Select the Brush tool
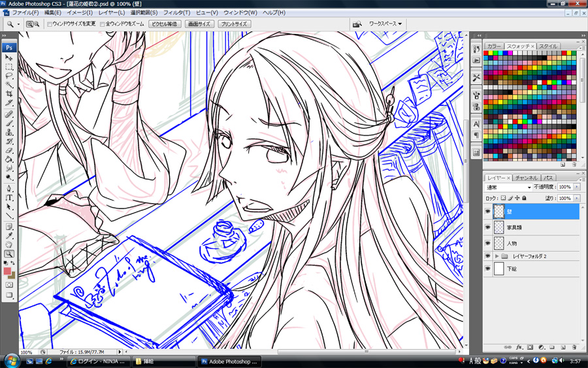Image resolution: width=588 pixels, height=368 pixels. tap(9, 124)
